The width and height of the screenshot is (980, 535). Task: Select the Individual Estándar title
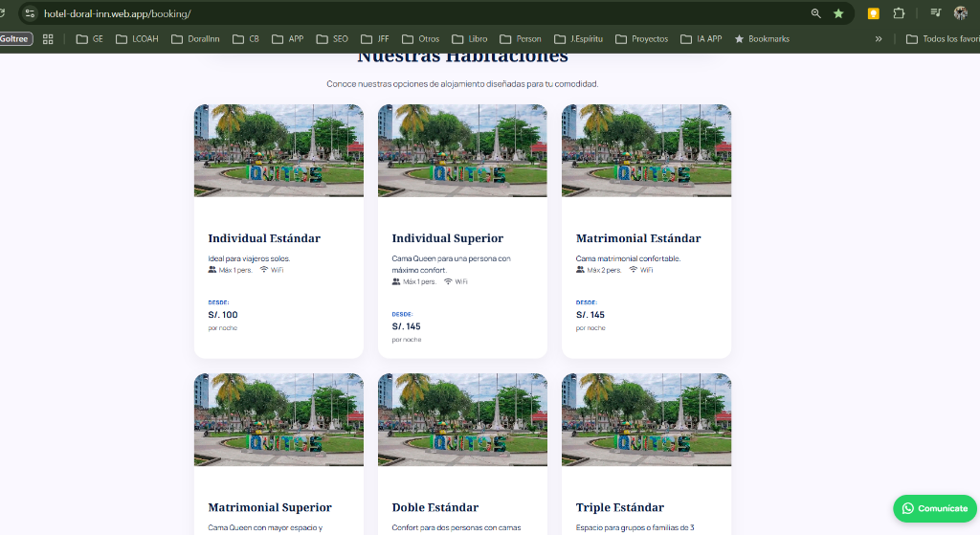[264, 238]
